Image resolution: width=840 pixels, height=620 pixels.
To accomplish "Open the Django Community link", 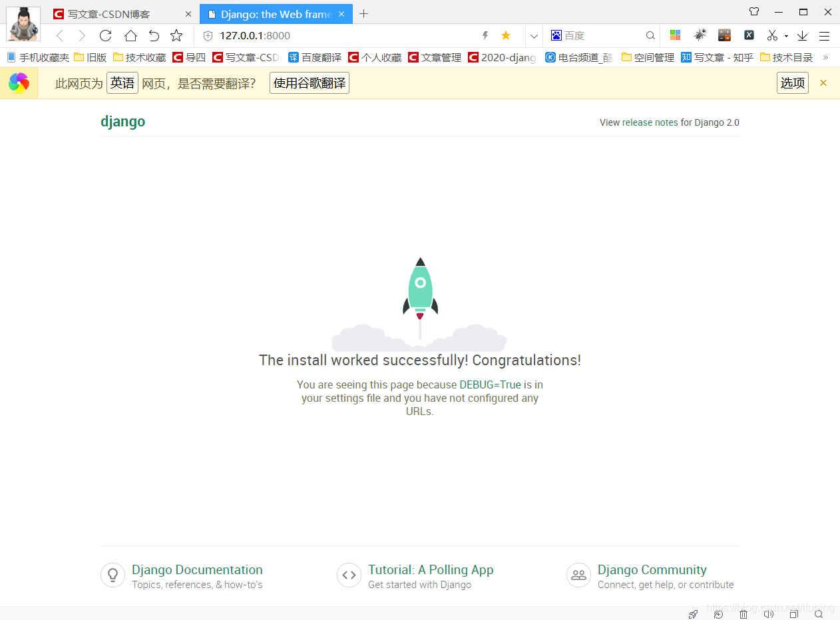I will 652,569.
